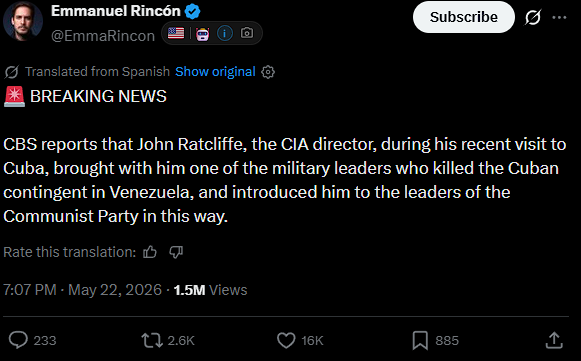This screenshot has width=581, height=361.
Task: Click the blue verified badge
Action: point(192,11)
